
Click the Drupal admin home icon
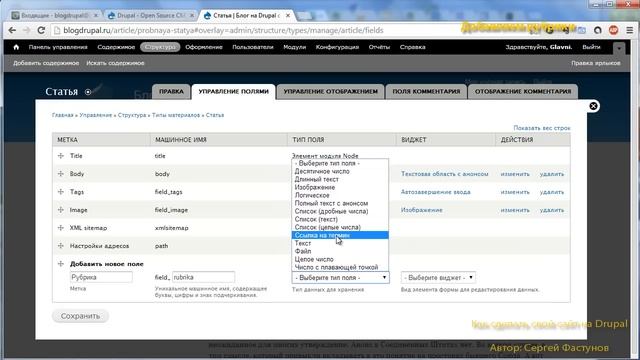[16, 47]
